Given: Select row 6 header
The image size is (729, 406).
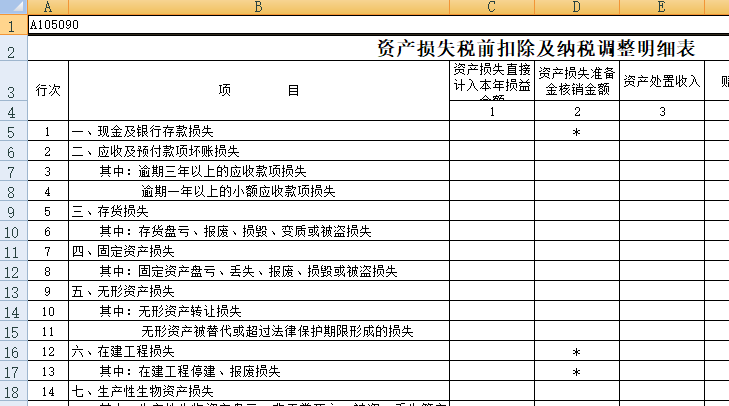Looking at the screenshot, I should coord(13,151).
